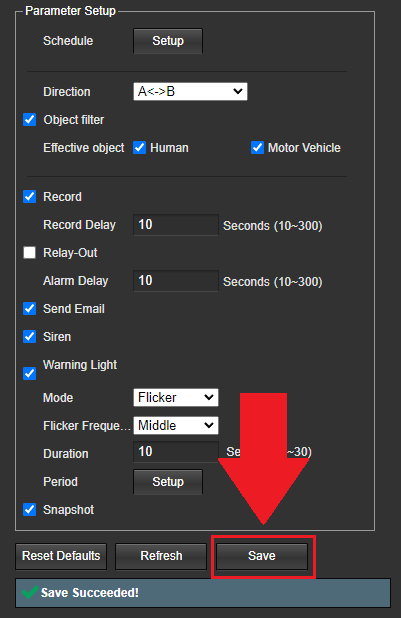Uncheck the Object filter checkbox

pos(30,119)
